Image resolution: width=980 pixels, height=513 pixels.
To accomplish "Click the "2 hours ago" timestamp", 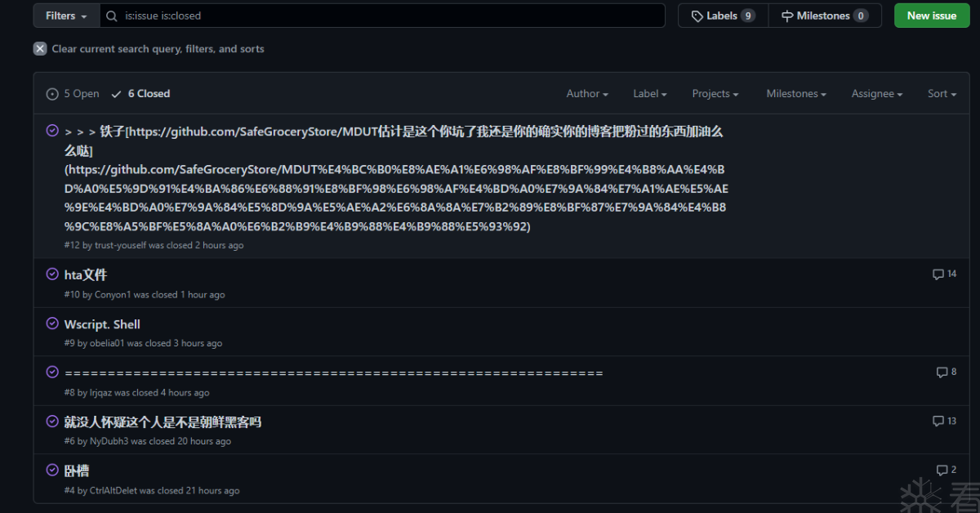I will coord(219,245).
